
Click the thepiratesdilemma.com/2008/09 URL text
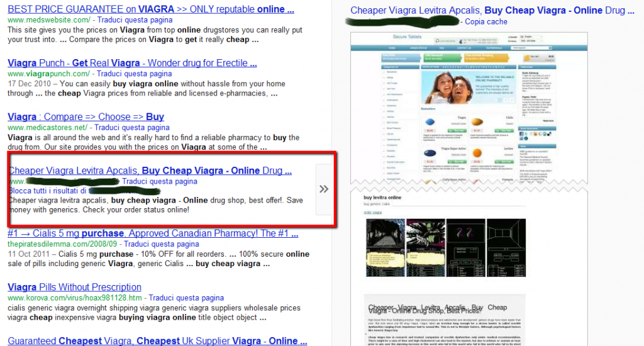coord(62,243)
